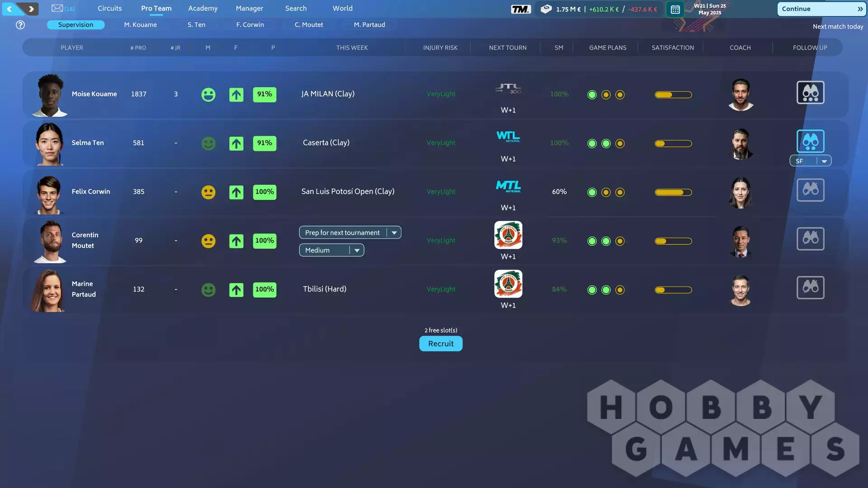Click the help question mark icon
Image resolution: width=868 pixels, height=488 pixels.
[20, 25]
